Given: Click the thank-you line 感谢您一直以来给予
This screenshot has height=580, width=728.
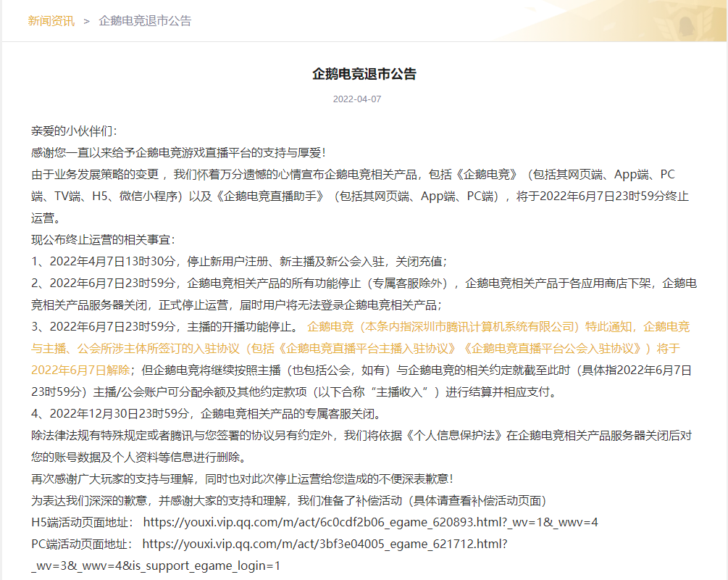Looking at the screenshot, I should click(178, 153).
